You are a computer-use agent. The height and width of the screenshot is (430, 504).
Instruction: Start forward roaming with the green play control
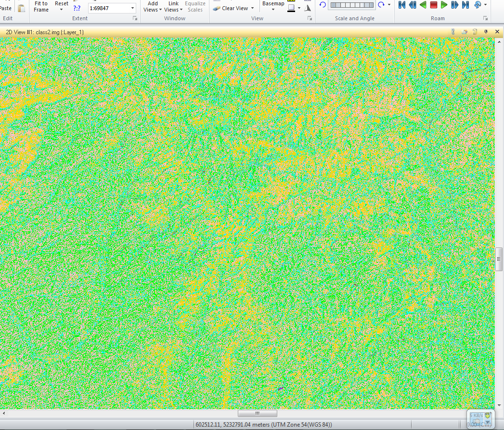click(443, 6)
